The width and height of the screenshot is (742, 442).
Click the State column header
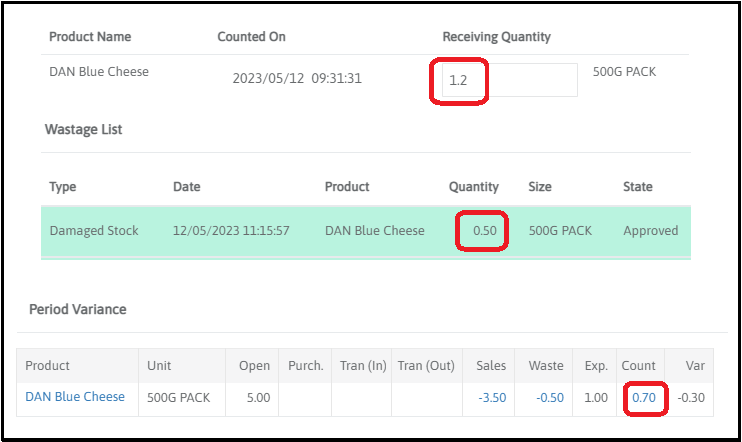pyautogui.click(x=637, y=187)
